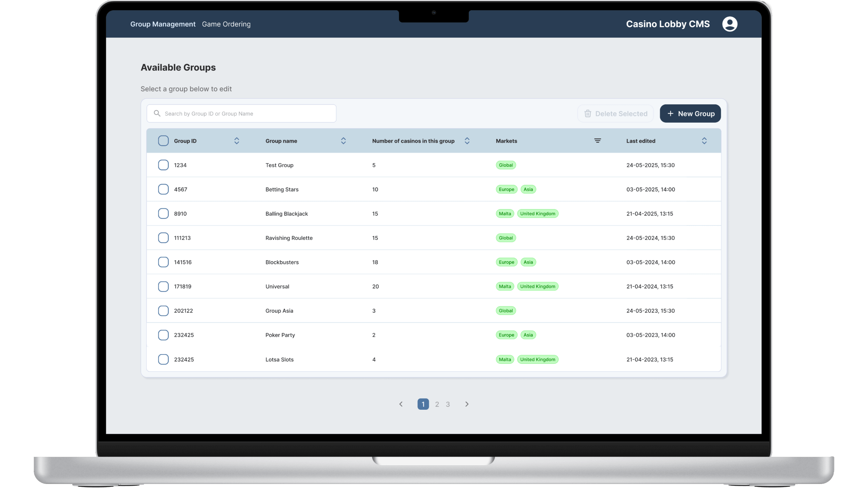The image size is (868, 488).
Task: Go to next page with right chevron
Action: click(x=467, y=404)
